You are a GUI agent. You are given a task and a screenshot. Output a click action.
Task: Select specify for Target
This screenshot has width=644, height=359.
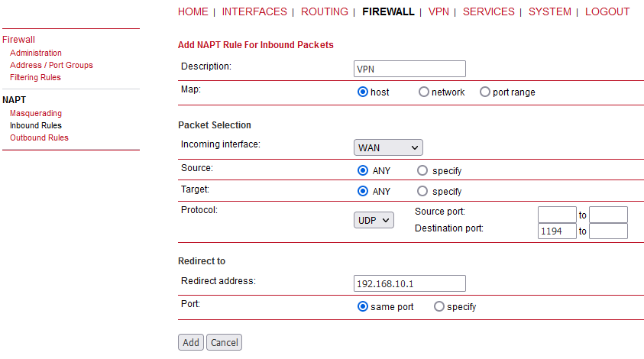(422, 191)
